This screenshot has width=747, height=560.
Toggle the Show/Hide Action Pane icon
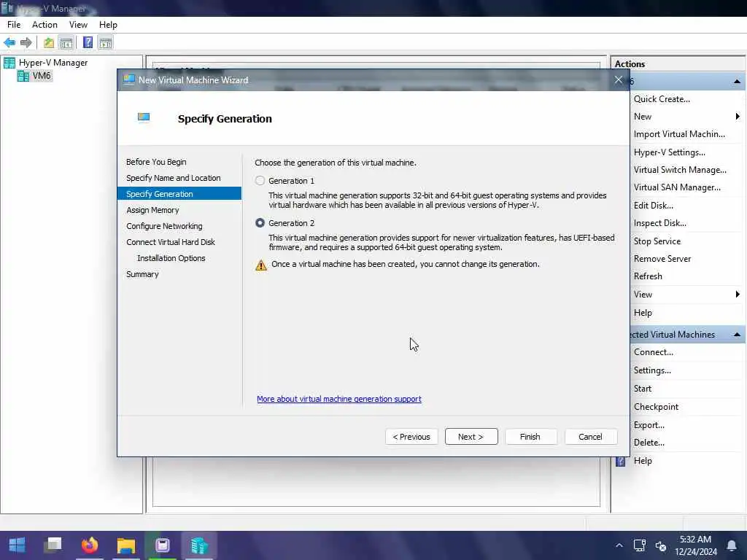[x=105, y=43]
